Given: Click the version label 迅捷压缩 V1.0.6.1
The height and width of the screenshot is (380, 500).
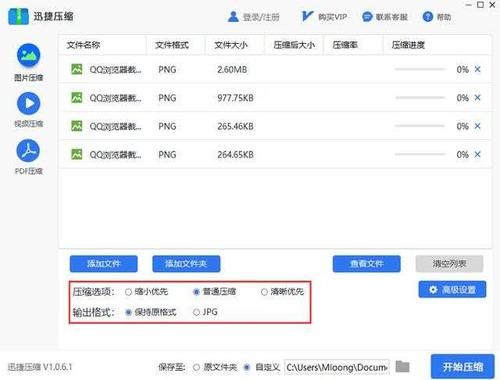Looking at the screenshot, I should (x=40, y=367).
